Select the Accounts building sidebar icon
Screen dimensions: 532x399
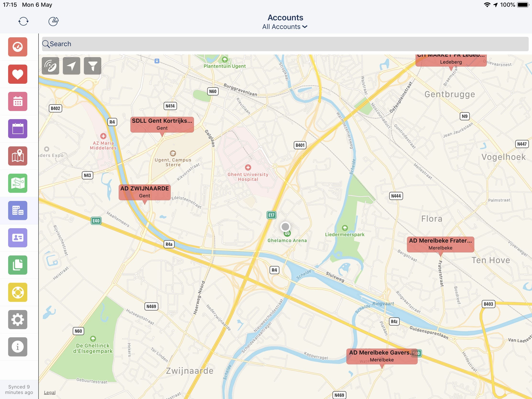coord(17,211)
